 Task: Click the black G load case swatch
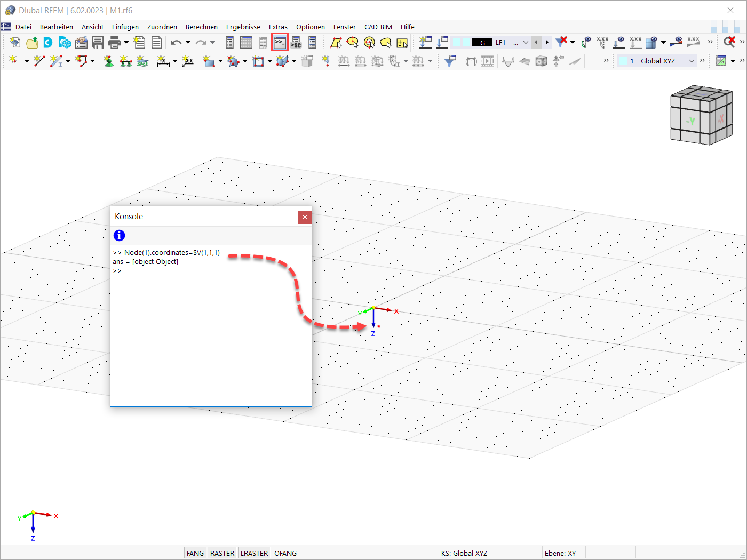[482, 42]
